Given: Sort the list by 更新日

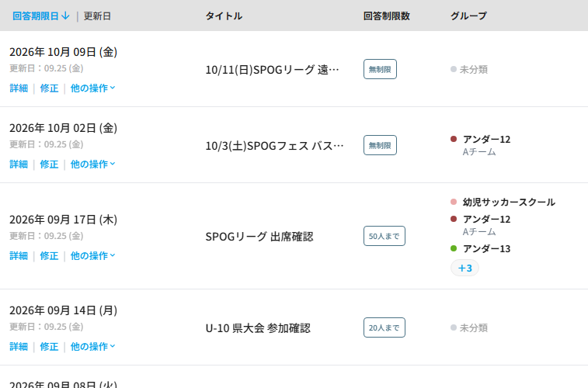Looking at the screenshot, I should coord(97,16).
